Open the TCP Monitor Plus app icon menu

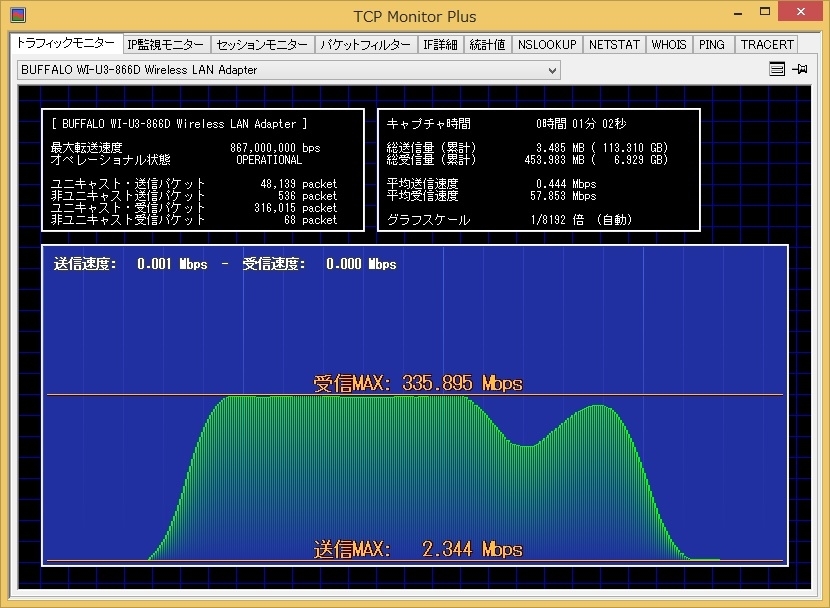[18, 15]
